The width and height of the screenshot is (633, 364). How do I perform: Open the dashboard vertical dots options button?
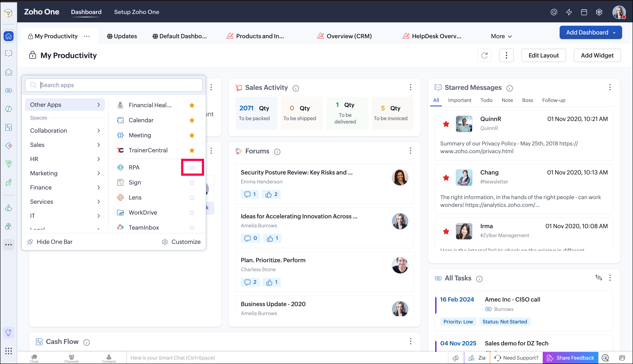click(507, 55)
